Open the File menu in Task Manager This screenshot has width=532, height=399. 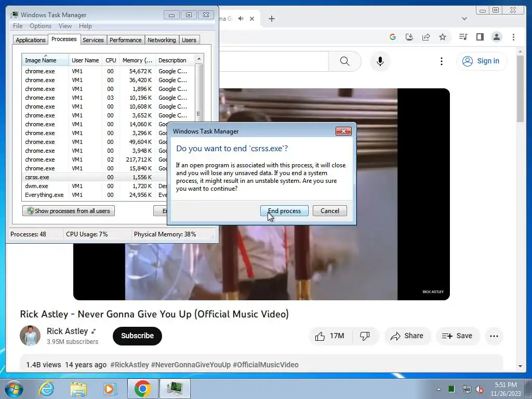point(18,26)
